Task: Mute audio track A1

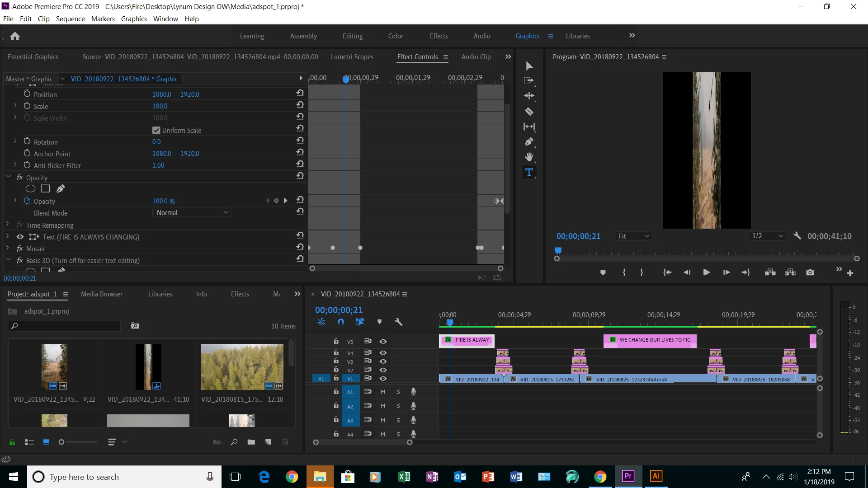Action: 383,392
